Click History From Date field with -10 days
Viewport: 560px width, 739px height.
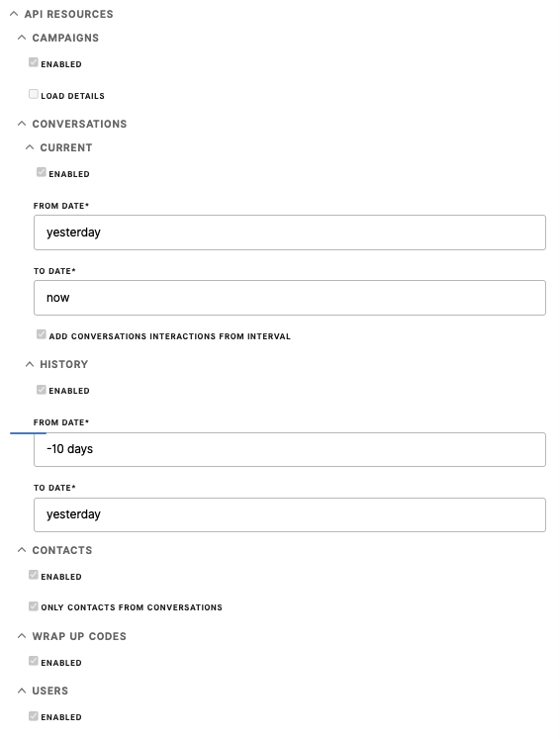290,449
